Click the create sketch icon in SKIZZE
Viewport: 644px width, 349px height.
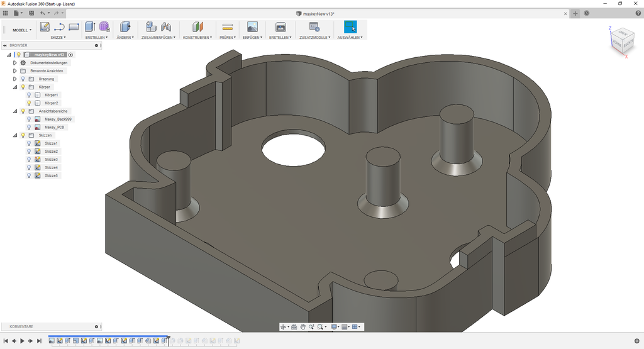(x=45, y=27)
